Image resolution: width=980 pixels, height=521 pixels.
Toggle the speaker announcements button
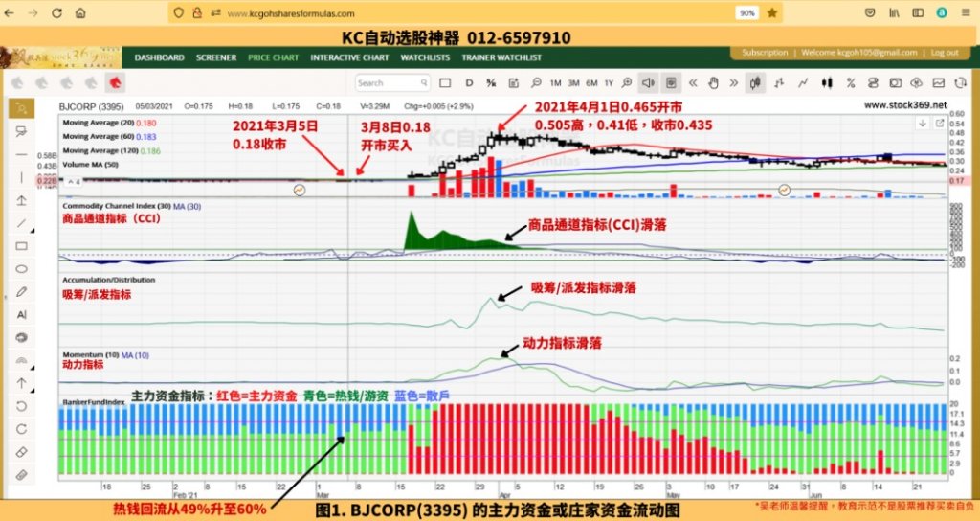point(648,82)
